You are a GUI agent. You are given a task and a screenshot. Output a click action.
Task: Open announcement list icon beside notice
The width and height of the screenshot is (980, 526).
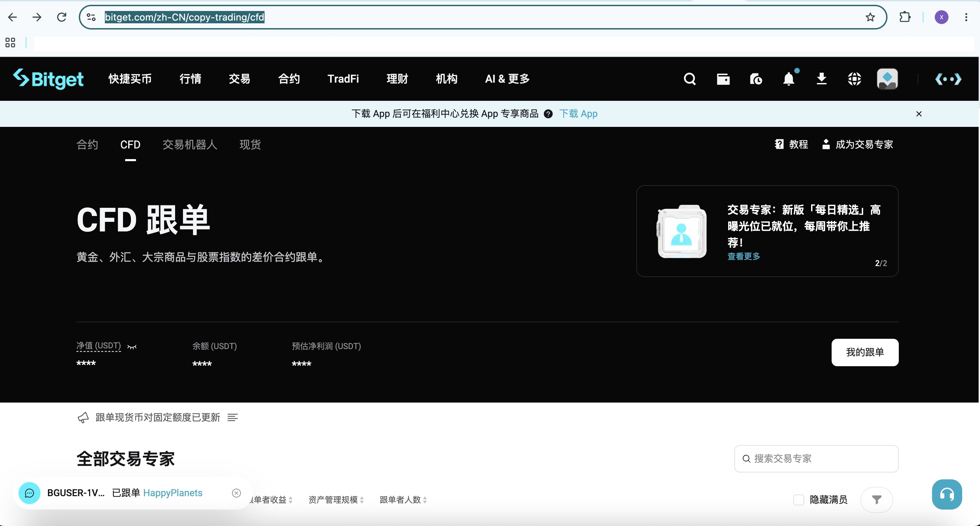coord(232,418)
